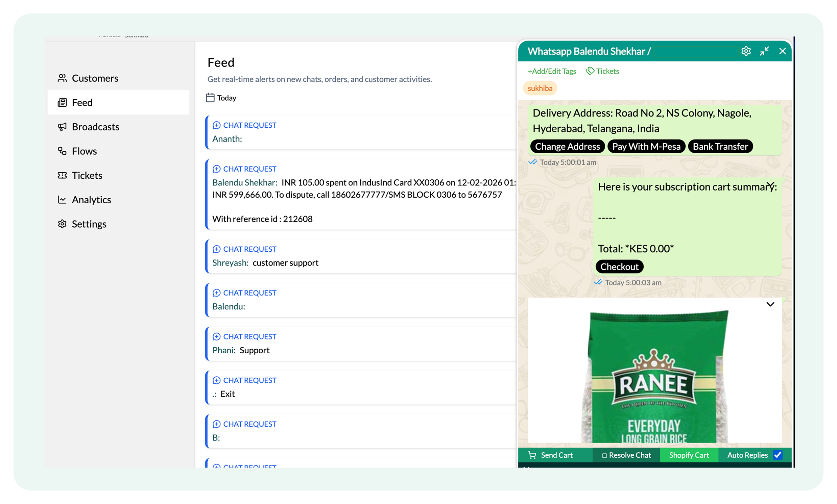
Task: Disable the Auto Replies checkbox
Action: 777,455
